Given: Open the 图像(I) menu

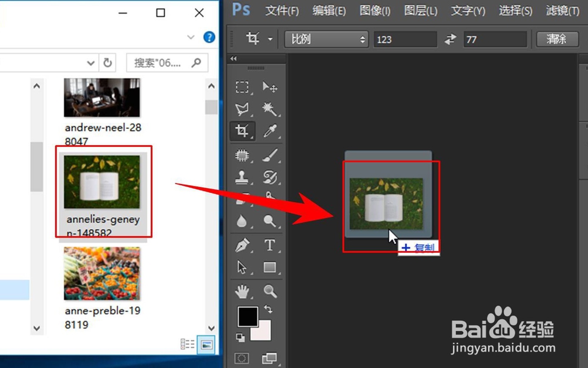Looking at the screenshot, I should coord(375,11).
